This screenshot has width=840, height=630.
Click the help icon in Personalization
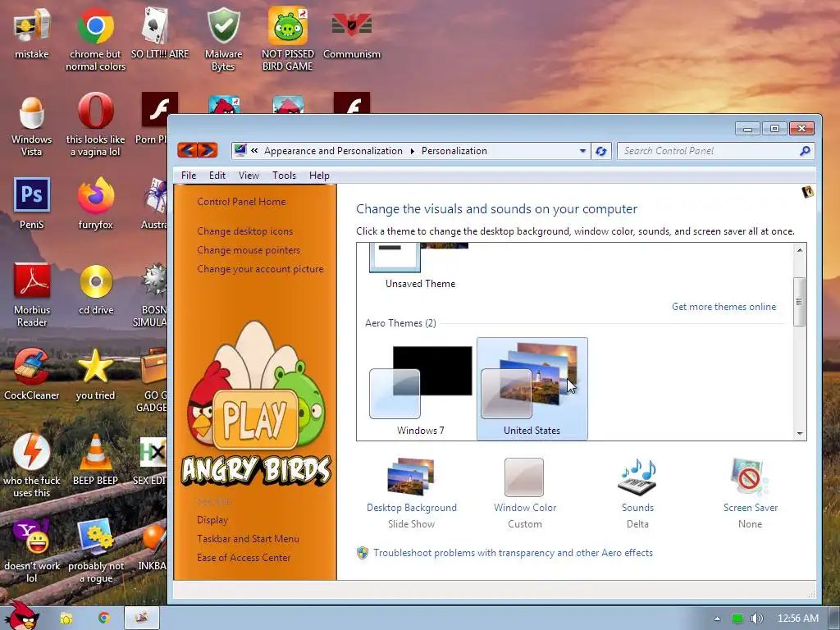[807, 192]
